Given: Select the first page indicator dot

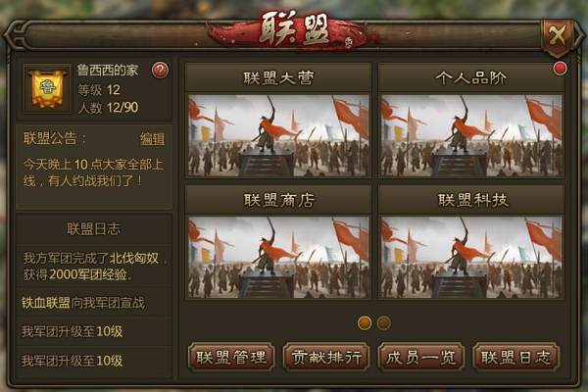Looking at the screenshot, I should pos(365,323).
